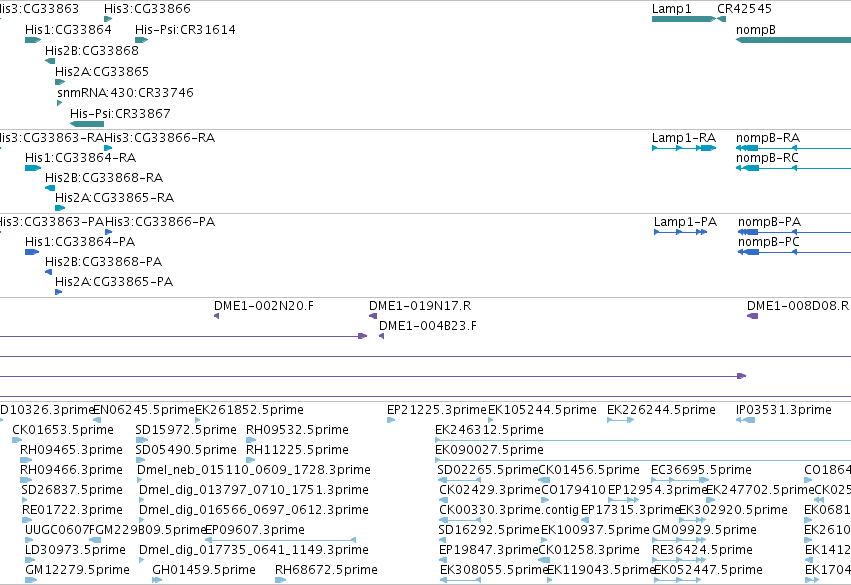The height and width of the screenshot is (585, 851).
Task: Select the DME1-002N20.F clone end marker
Action: 217,316
